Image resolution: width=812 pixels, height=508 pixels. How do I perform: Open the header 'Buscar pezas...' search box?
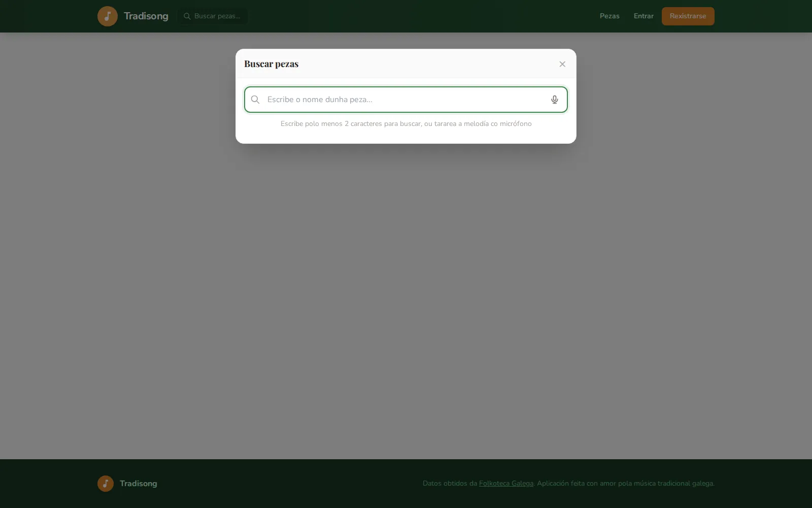coord(213,16)
